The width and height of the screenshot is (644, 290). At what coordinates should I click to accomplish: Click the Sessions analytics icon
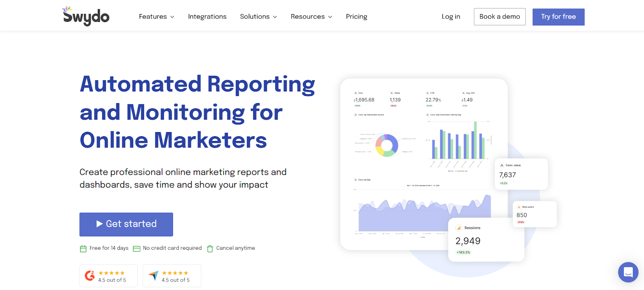pyautogui.click(x=459, y=228)
